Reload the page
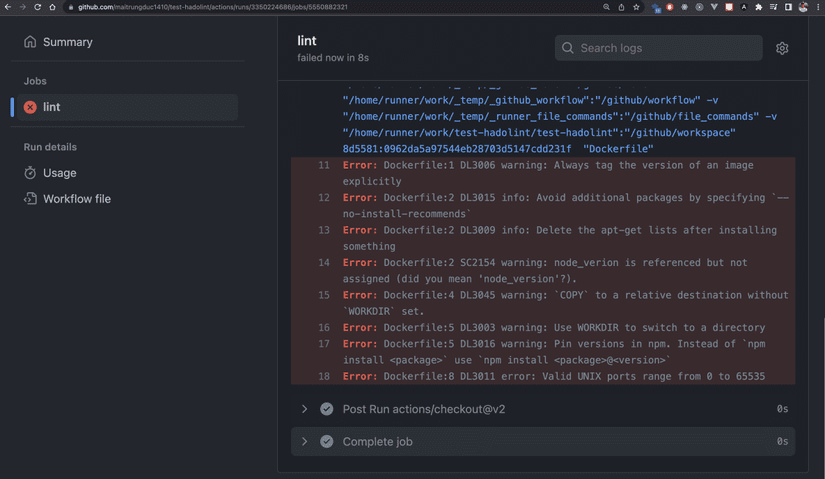This screenshot has width=825, height=479. (x=37, y=7)
